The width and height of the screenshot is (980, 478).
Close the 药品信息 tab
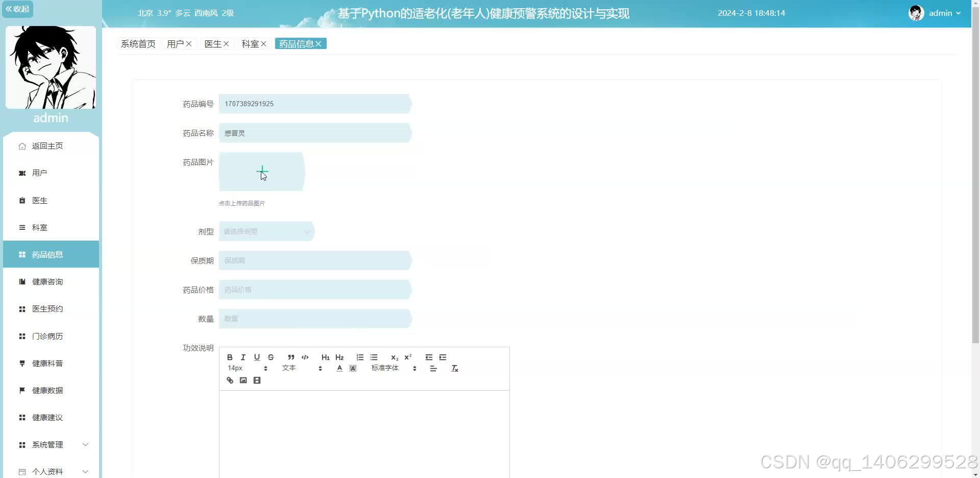tap(318, 44)
